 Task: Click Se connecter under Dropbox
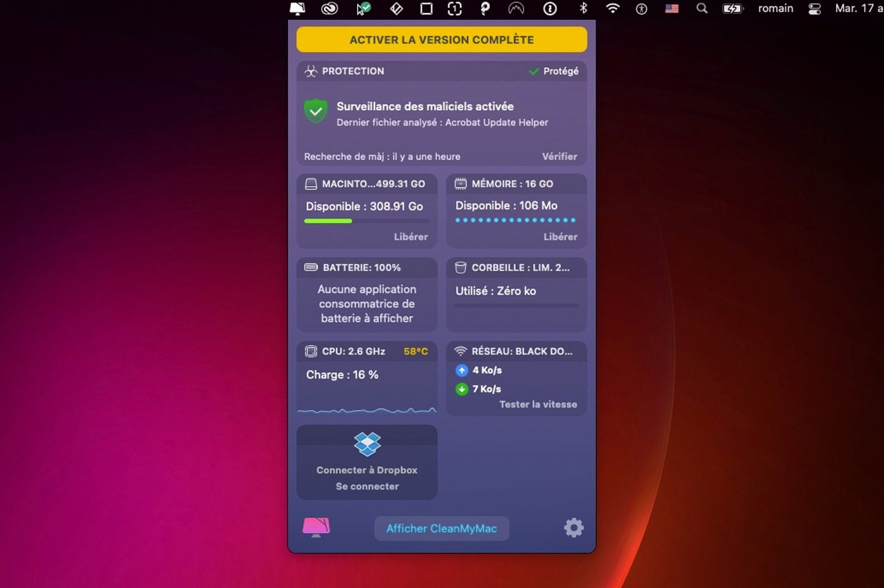[367, 486]
